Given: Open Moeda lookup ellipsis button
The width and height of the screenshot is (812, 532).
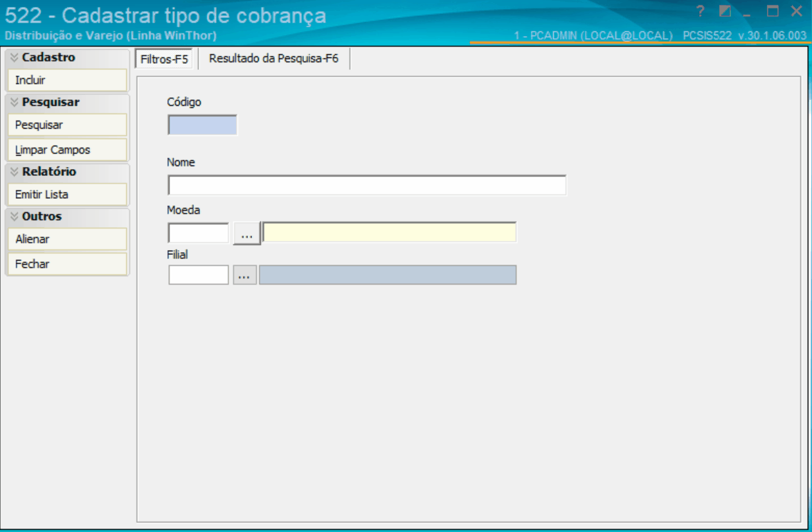Looking at the screenshot, I should tap(246, 233).
